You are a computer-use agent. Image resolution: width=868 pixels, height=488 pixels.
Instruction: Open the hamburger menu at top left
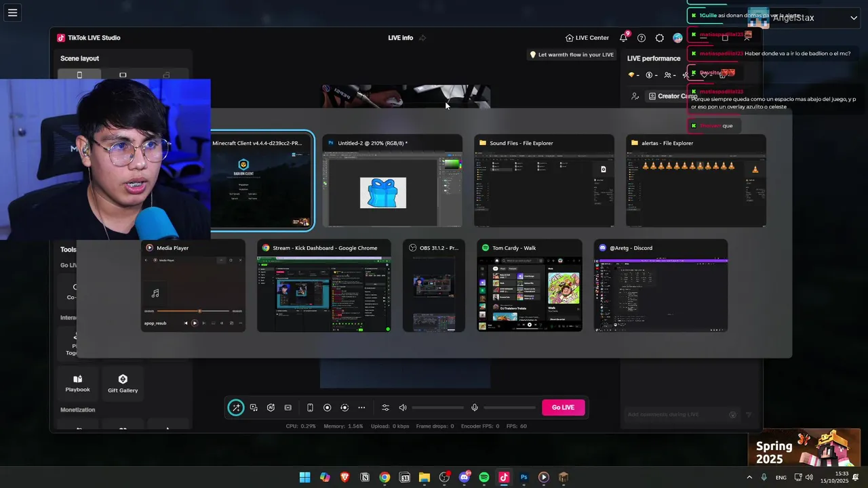[x=12, y=12]
